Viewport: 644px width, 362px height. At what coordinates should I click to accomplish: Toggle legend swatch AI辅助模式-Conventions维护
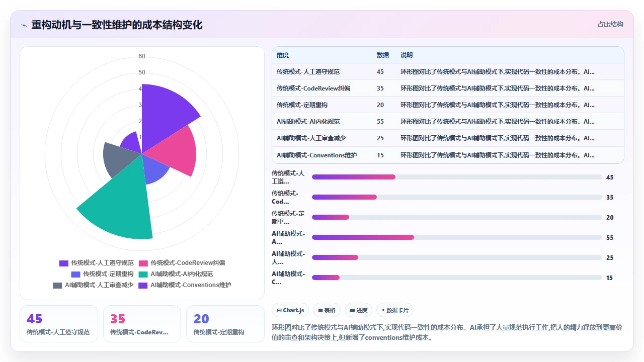[x=143, y=285]
